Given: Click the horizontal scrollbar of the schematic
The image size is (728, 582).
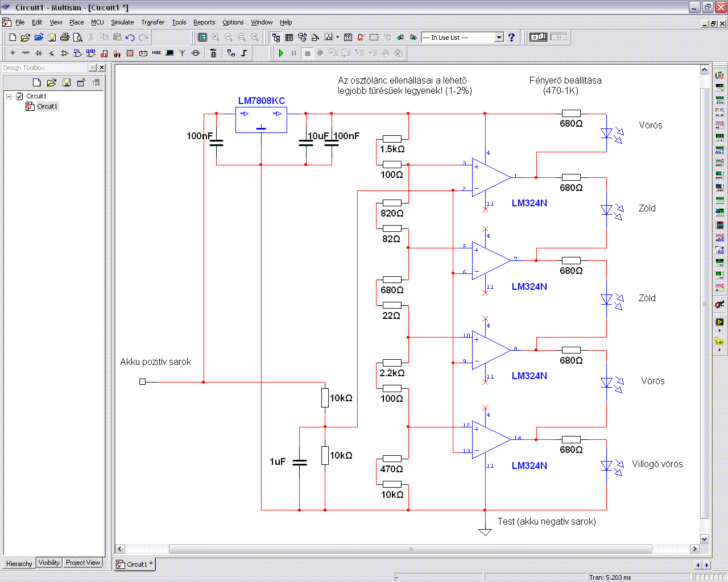Looking at the screenshot, I should (409, 549).
